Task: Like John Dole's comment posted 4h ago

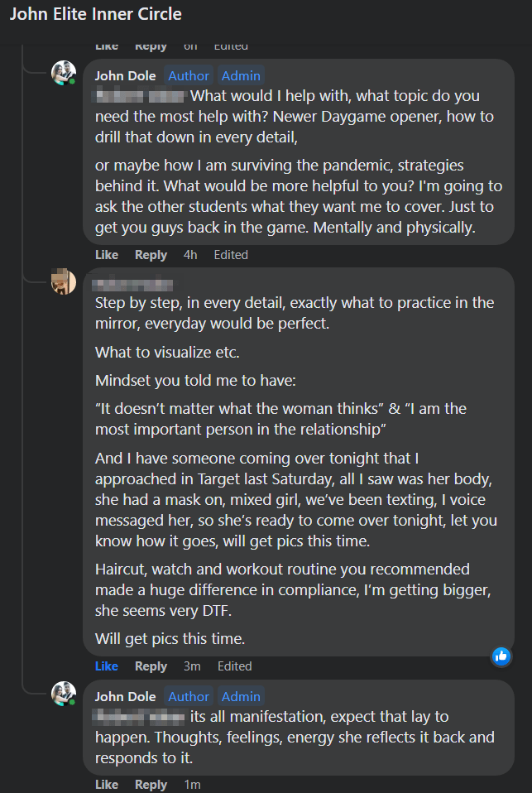Action: (107, 255)
